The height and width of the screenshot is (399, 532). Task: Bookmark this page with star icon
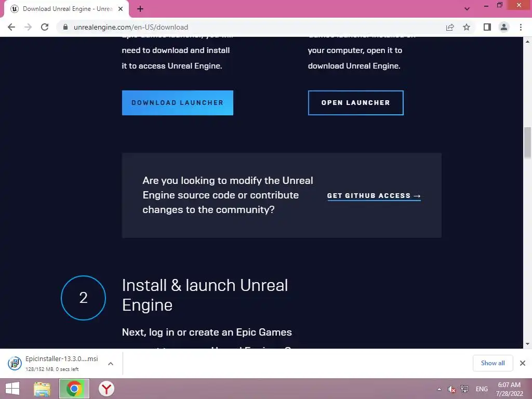[467, 27]
